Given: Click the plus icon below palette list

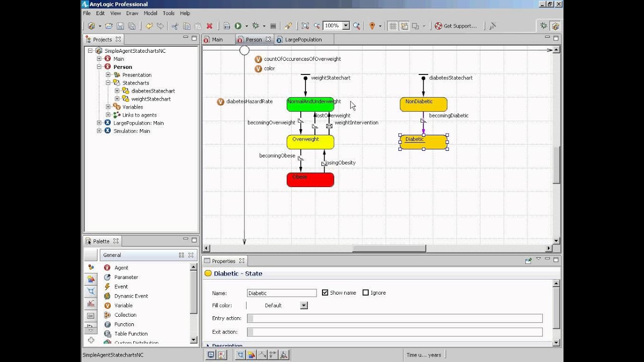Looking at the screenshot, I should tap(91, 340).
